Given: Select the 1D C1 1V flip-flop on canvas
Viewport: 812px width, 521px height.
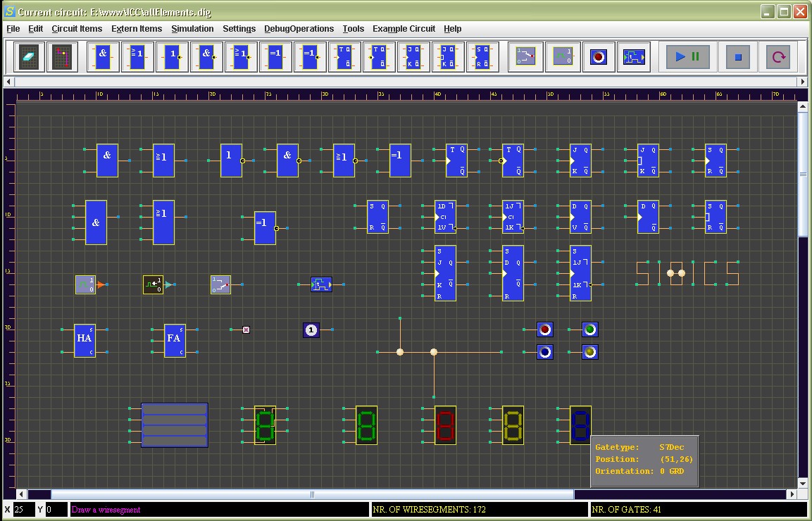Looking at the screenshot, I should pyautogui.click(x=445, y=216).
